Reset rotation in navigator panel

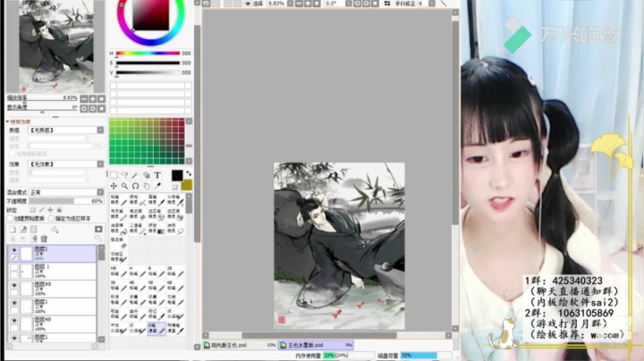click(101, 109)
